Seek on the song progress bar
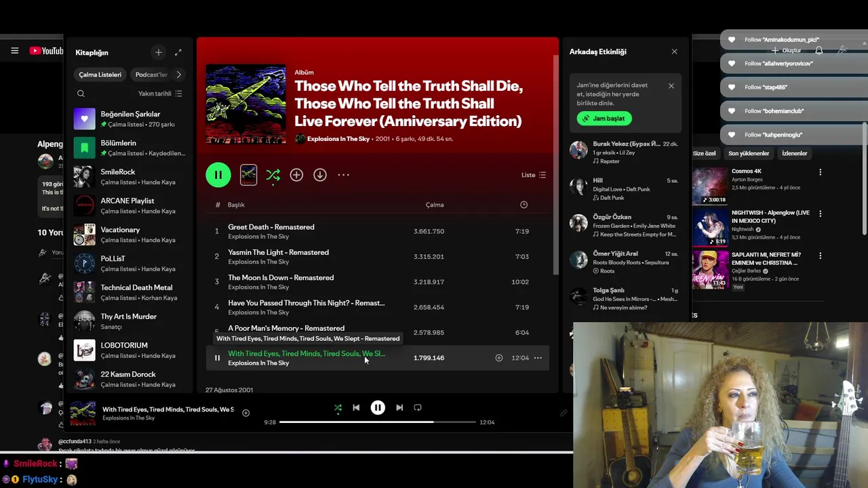 [x=378, y=422]
